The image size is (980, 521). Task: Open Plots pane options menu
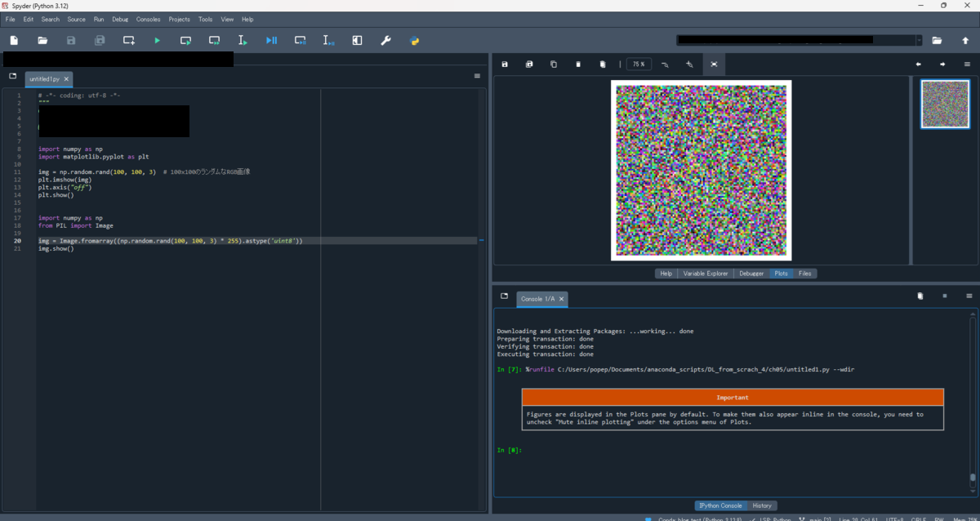coord(967,65)
